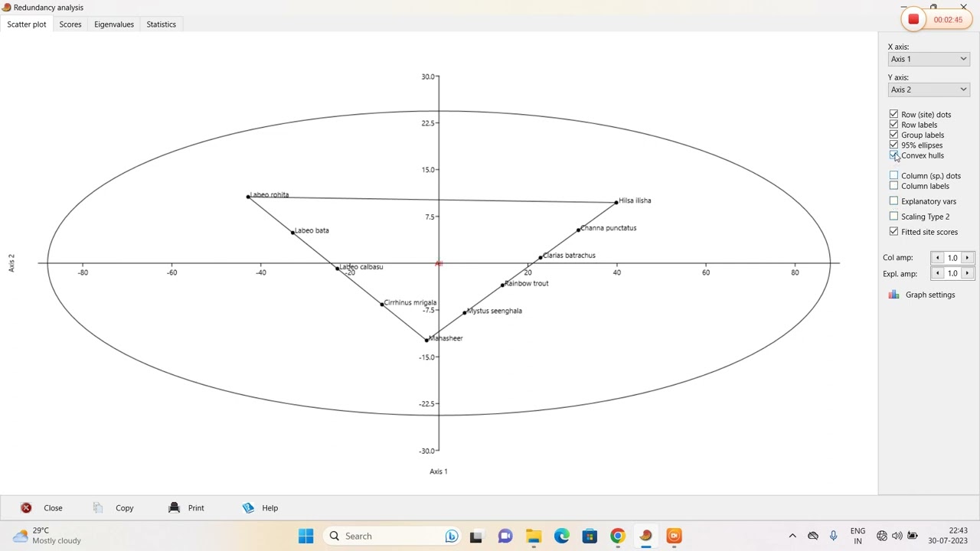This screenshot has height=551, width=980.
Task: Click the Cirrhinus mrigala label
Action: coord(410,303)
